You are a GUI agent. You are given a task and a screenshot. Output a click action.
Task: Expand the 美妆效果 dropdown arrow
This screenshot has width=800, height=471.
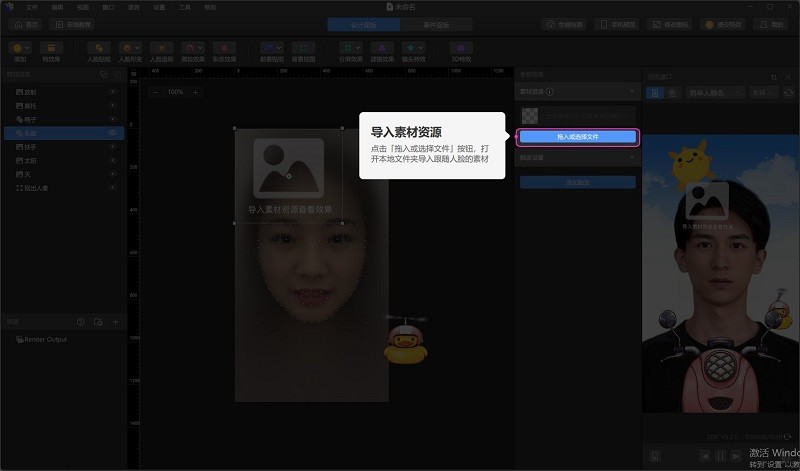pyautogui.click(x=201, y=48)
